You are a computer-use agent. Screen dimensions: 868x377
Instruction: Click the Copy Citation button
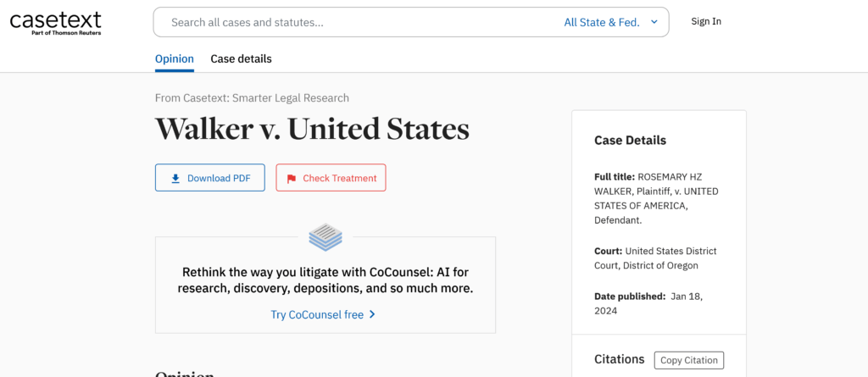point(688,360)
